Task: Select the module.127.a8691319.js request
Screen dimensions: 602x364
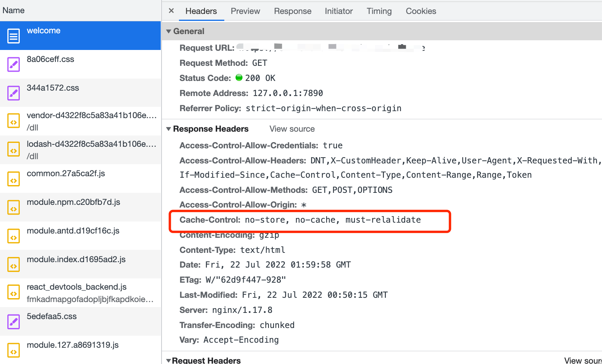Action: click(x=81, y=350)
